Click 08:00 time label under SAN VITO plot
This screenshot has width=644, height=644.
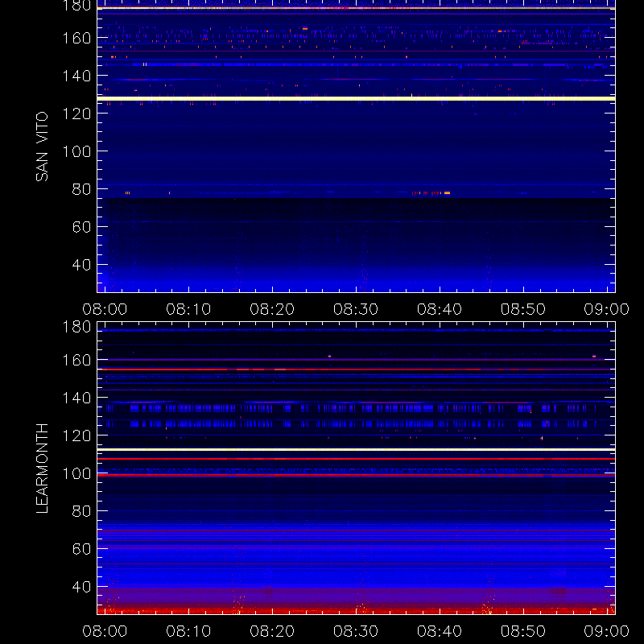point(105,309)
